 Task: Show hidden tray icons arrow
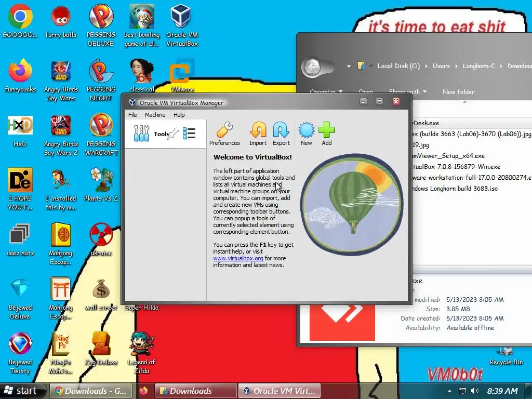[x=449, y=391]
